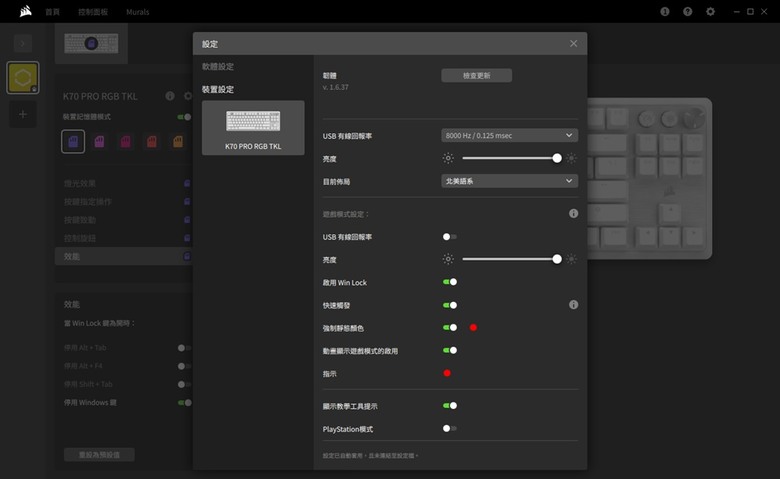Select the orange memory slot icon
Screen dimensions: 780x479
(x=178, y=142)
